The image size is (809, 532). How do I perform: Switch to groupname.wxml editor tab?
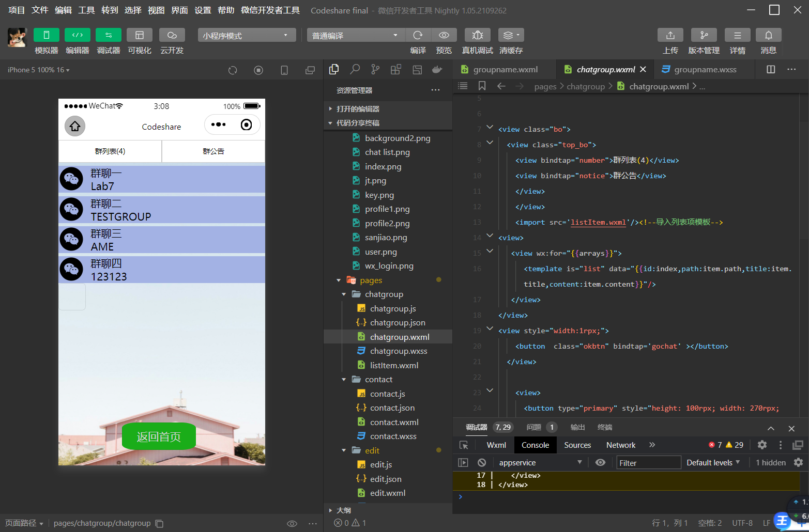click(x=505, y=69)
